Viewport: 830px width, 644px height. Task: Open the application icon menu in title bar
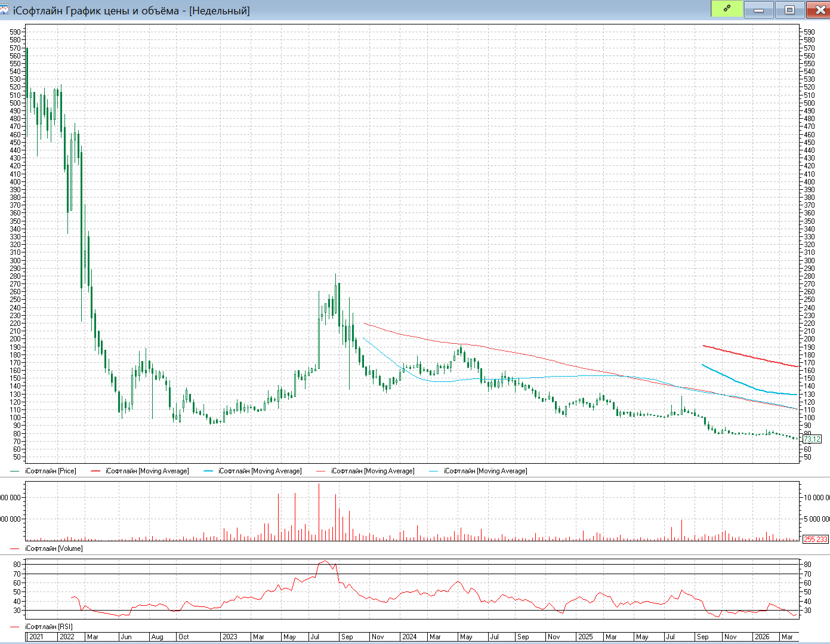4,10
